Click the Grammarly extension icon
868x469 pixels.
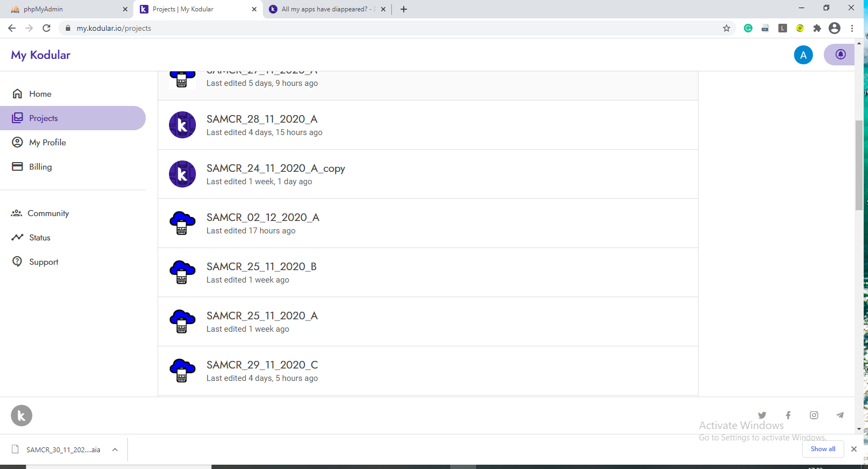[x=748, y=28]
